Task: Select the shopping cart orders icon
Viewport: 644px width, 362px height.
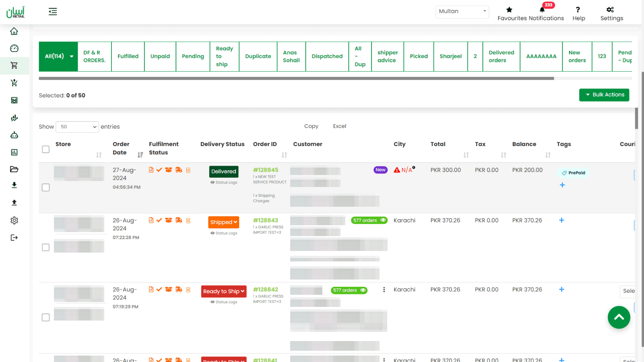Action: 14,66
